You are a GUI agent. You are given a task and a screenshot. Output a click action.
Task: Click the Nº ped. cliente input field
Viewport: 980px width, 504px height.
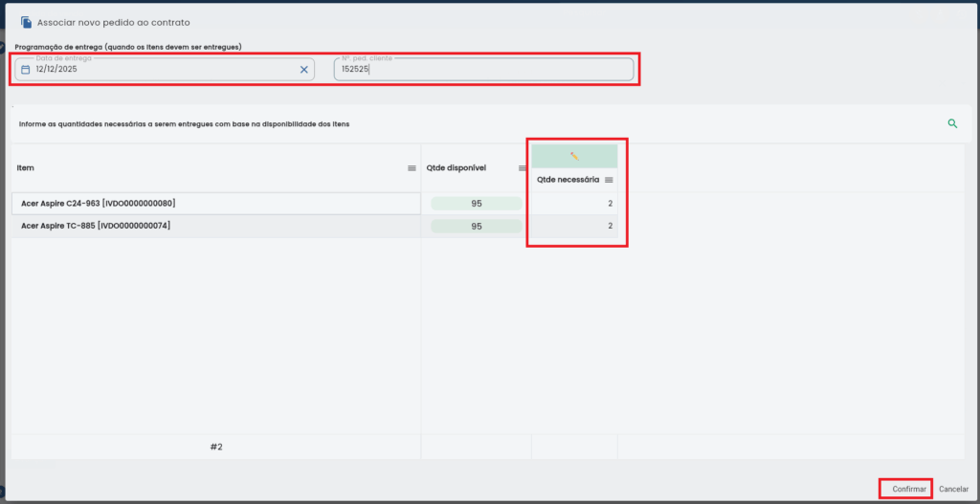(x=483, y=70)
